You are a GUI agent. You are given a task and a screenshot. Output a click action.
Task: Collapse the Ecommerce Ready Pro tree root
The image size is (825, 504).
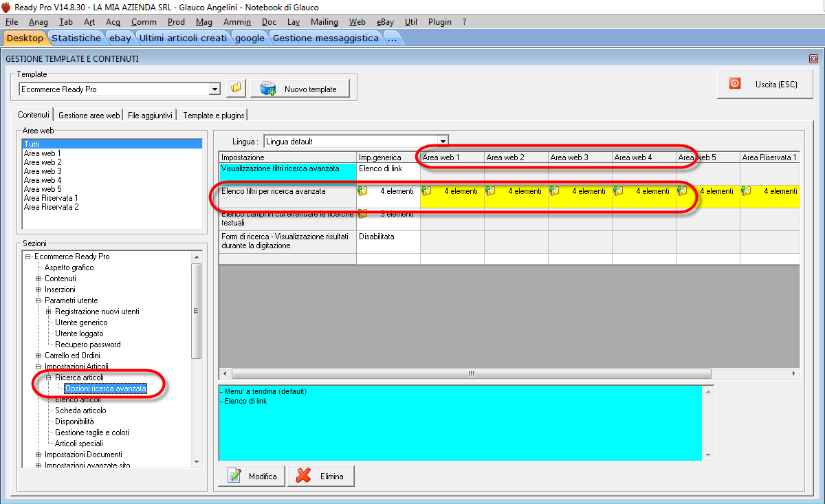pos(28,256)
